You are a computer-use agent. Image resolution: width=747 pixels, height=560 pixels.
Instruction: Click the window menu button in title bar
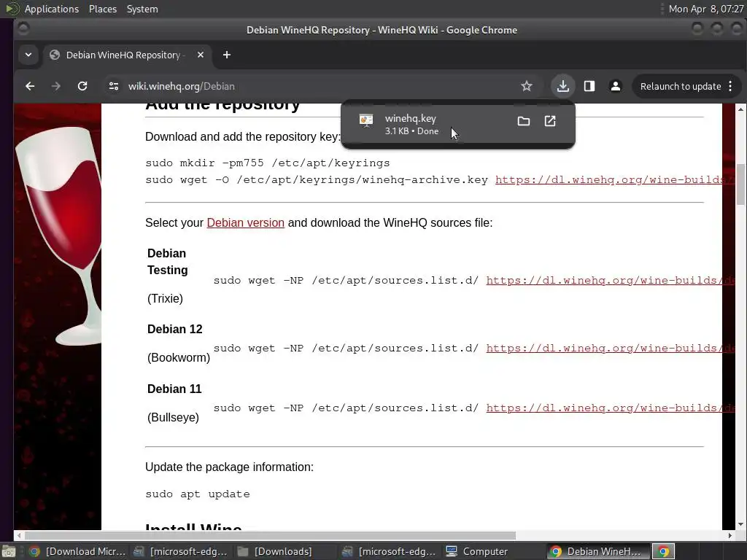(23, 29)
